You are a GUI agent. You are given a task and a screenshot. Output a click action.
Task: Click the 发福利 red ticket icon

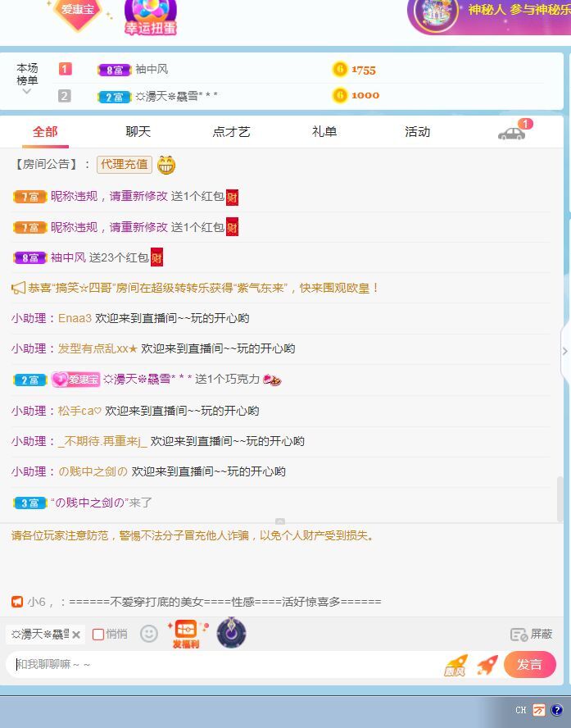coord(187,635)
